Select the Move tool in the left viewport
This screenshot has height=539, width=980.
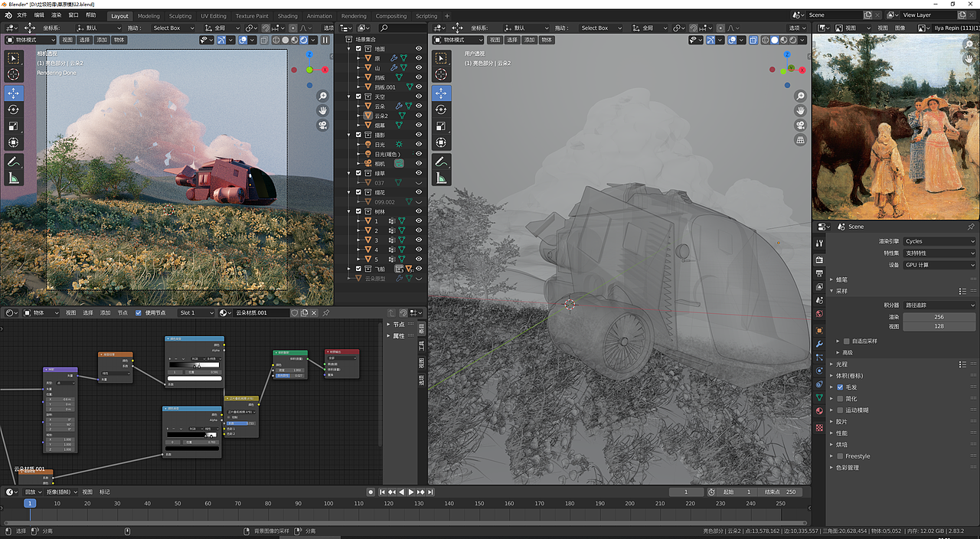pos(14,93)
